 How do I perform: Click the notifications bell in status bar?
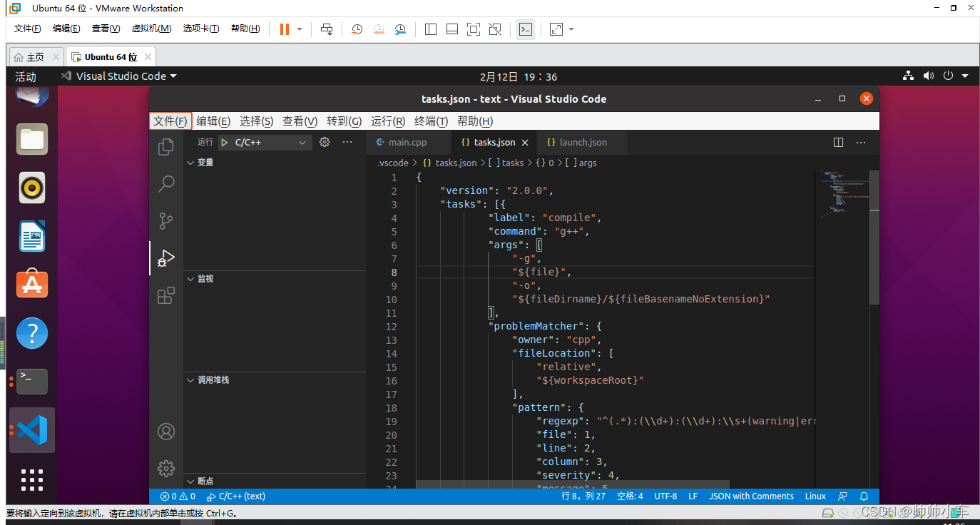tap(864, 496)
